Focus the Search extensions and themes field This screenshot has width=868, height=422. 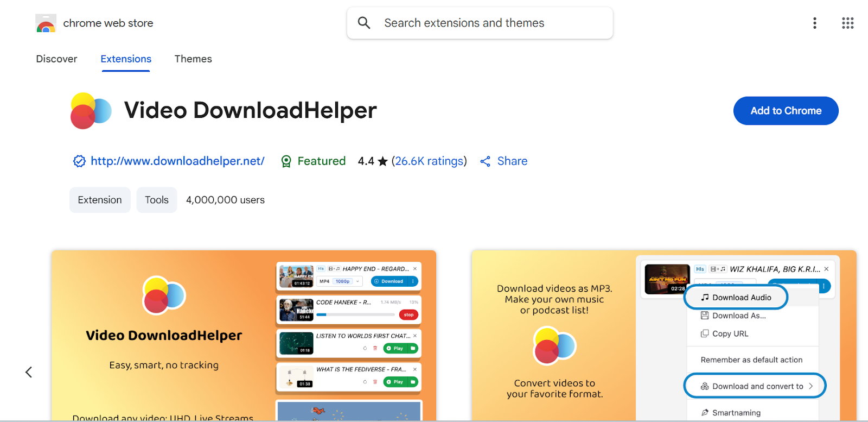[480, 23]
